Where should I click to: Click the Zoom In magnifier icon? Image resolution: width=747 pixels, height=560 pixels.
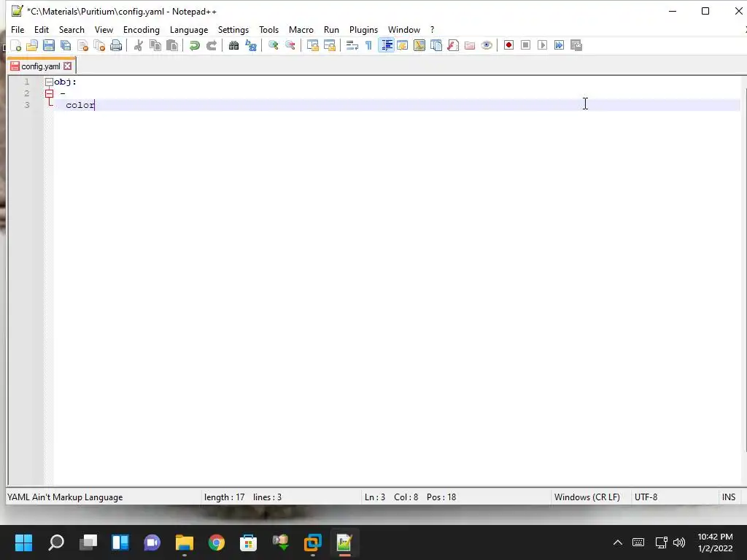point(273,46)
